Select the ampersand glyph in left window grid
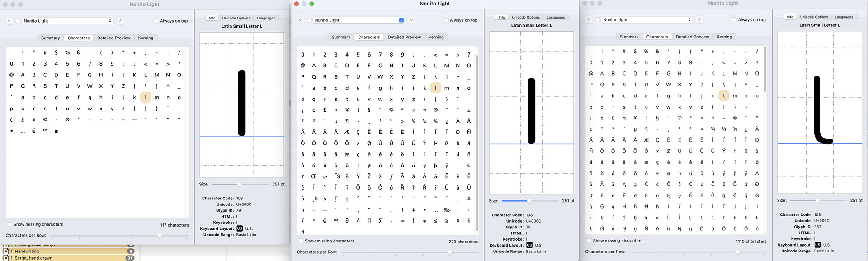Image resolution: width=868 pixels, height=261 pixels. tap(79, 52)
